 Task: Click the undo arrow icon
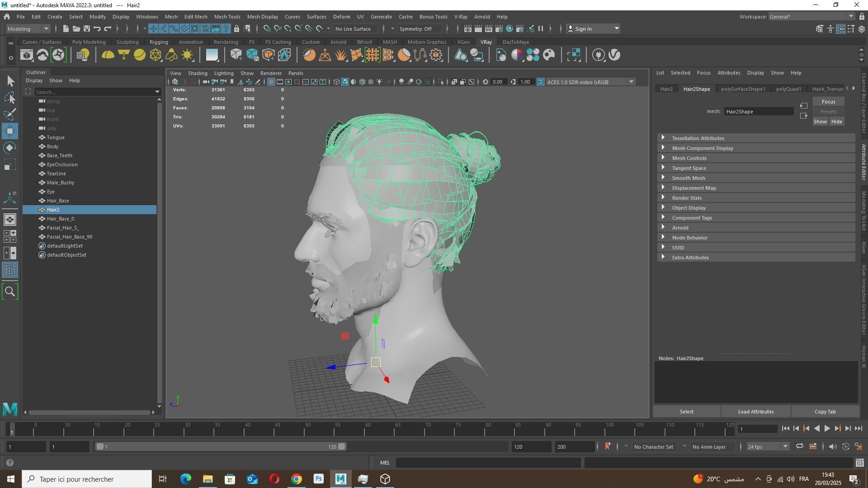97,28
